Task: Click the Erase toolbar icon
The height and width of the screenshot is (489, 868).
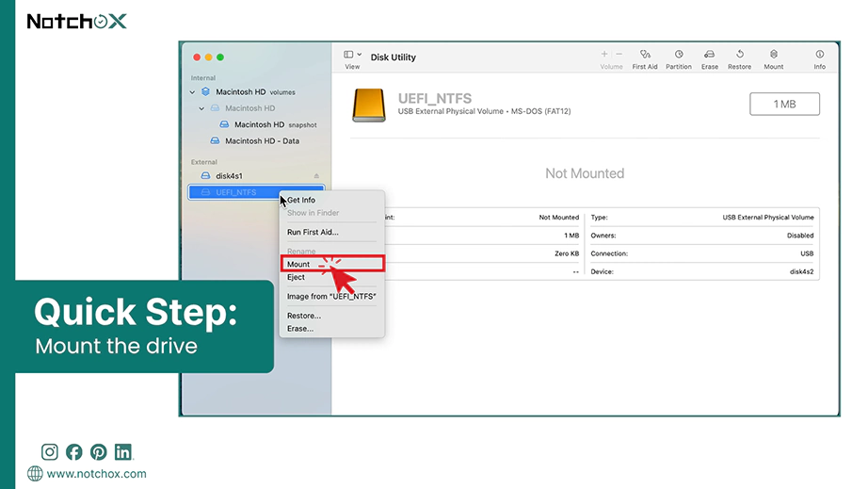Action: click(709, 55)
